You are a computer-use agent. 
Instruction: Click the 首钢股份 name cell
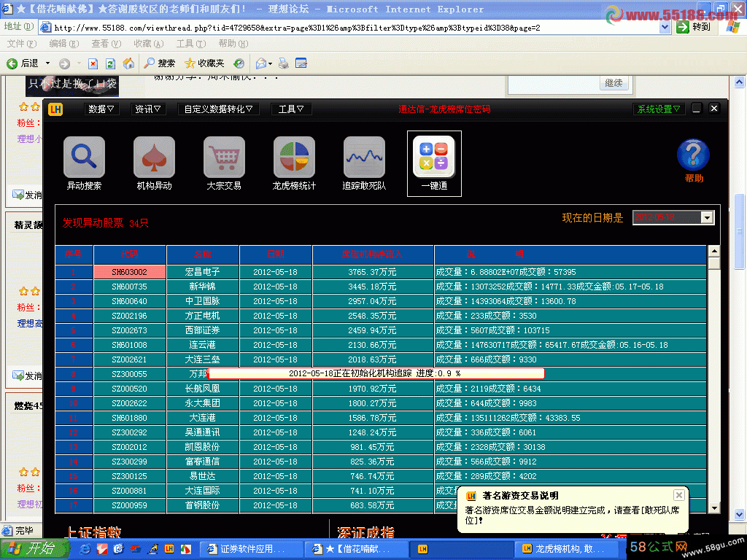[203, 505]
